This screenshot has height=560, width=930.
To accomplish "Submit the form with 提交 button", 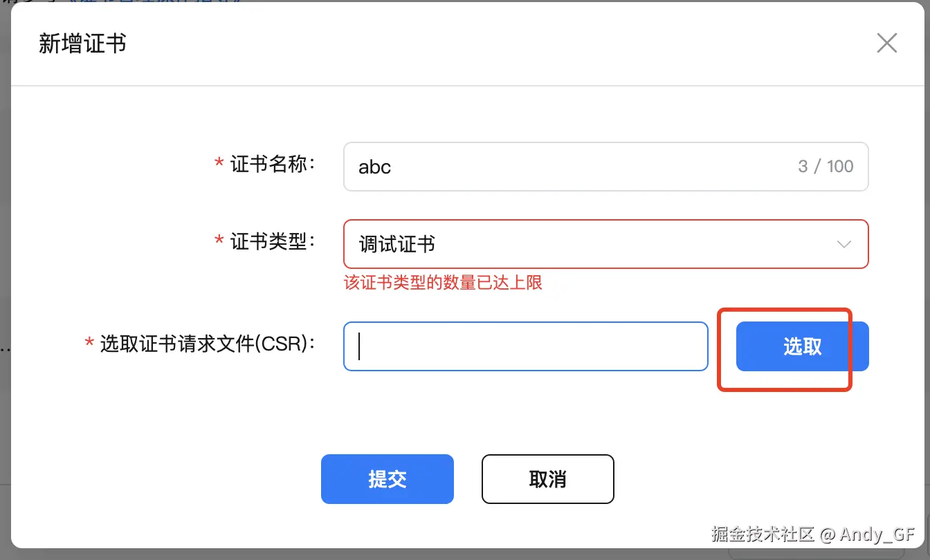I will tap(387, 479).
